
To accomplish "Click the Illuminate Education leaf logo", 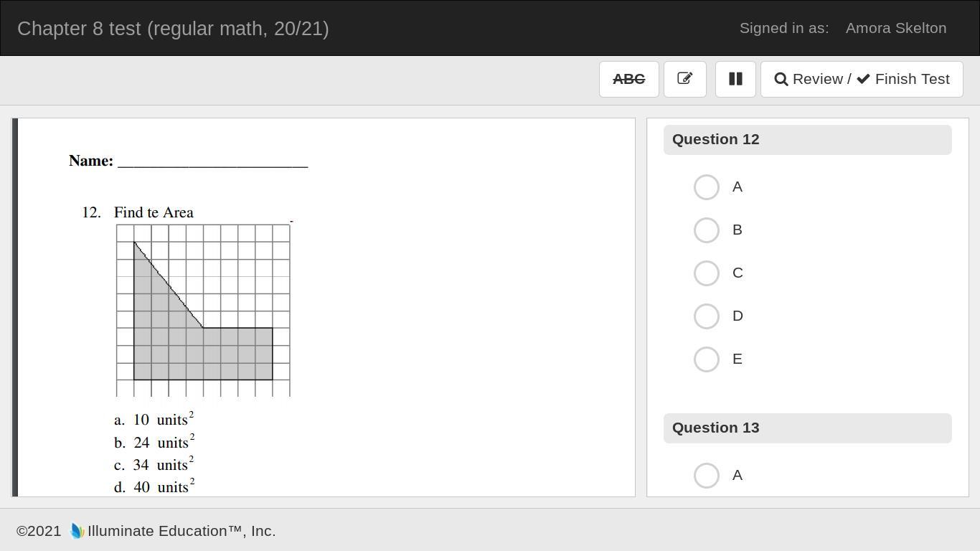I will [77, 532].
